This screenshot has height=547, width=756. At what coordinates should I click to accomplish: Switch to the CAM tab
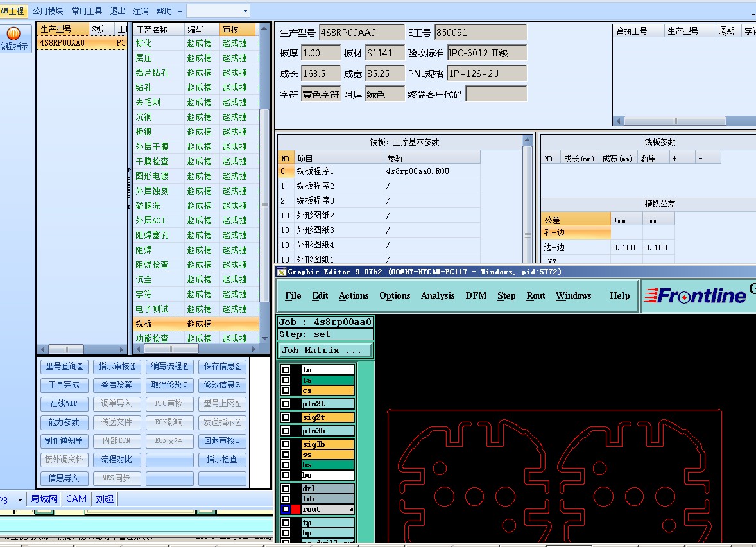(x=76, y=499)
